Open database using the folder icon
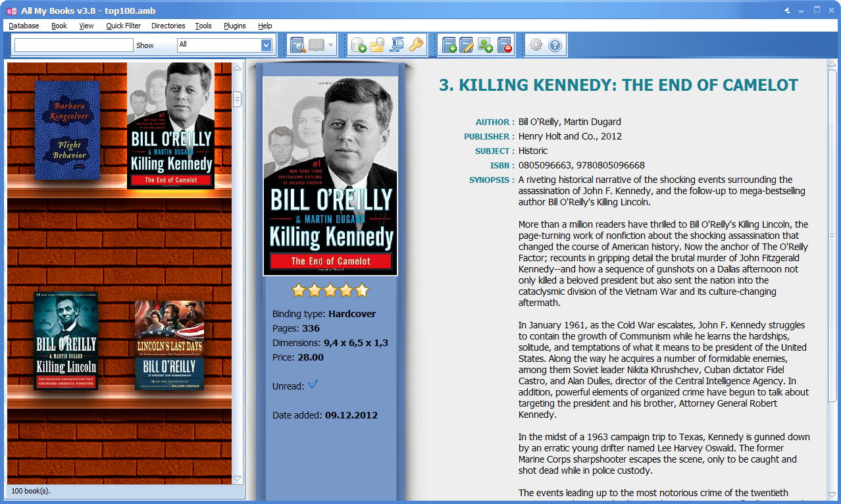The height and width of the screenshot is (504, 841). [378, 45]
